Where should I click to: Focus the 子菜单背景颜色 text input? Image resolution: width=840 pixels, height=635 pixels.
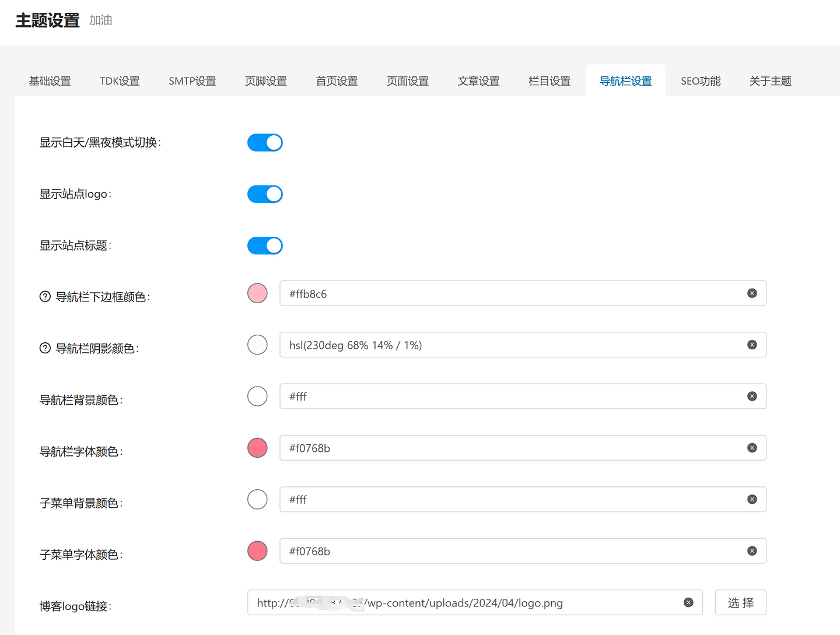tap(523, 499)
